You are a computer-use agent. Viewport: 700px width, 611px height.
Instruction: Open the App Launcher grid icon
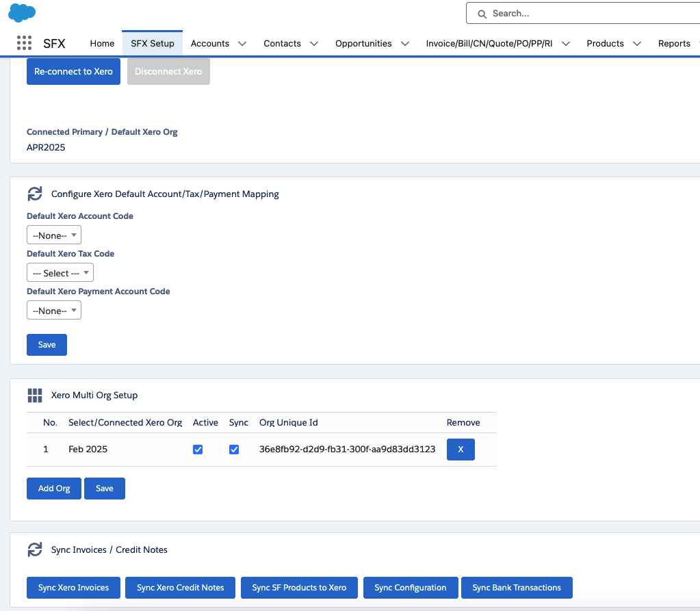tap(24, 43)
